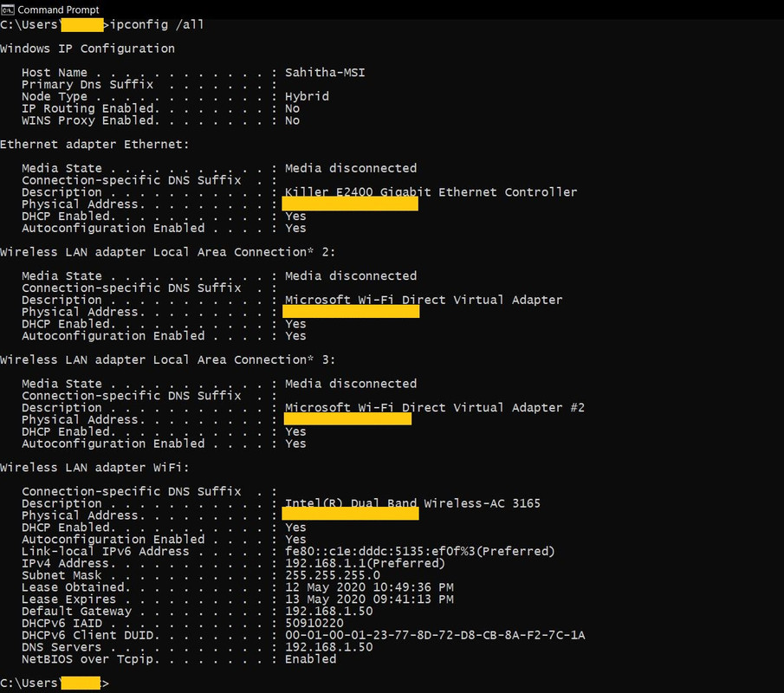Click the Command Prompt title bar icon
Image resolution: width=784 pixels, height=693 pixels.
tap(8, 10)
